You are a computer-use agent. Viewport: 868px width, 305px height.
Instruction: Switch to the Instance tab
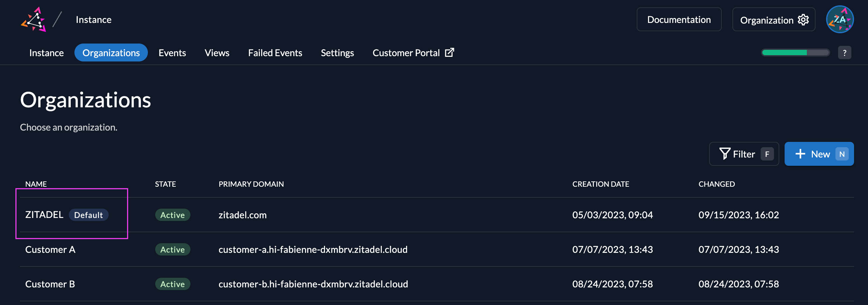coord(46,53)
